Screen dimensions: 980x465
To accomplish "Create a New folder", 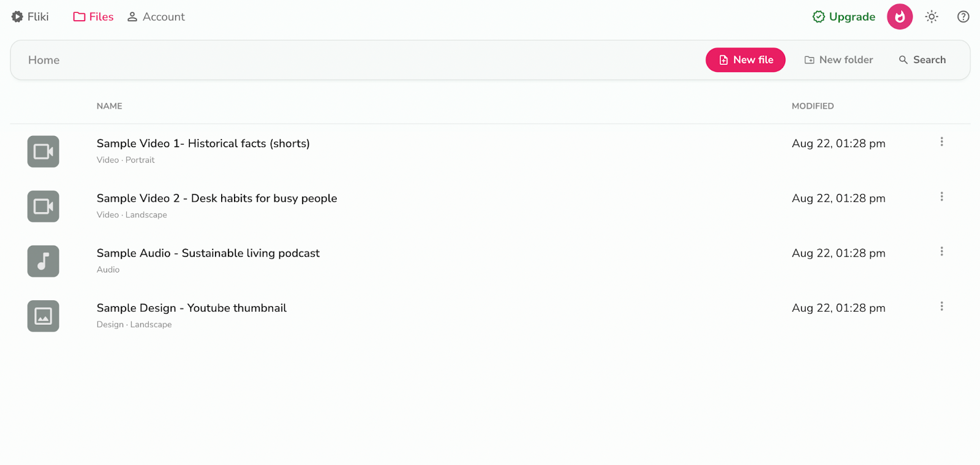I will pos(838,59).
